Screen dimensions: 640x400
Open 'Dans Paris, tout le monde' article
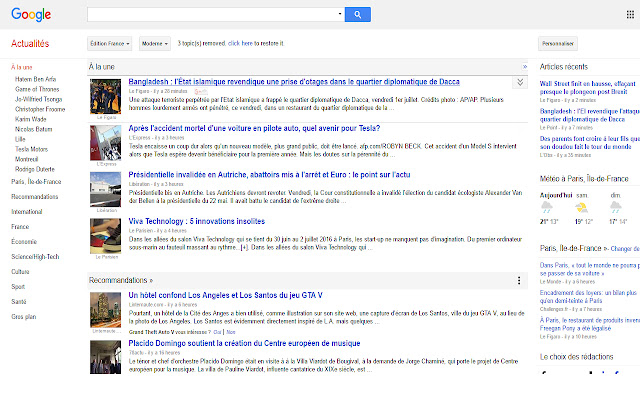pyautogui.click(x=590, y=269)
